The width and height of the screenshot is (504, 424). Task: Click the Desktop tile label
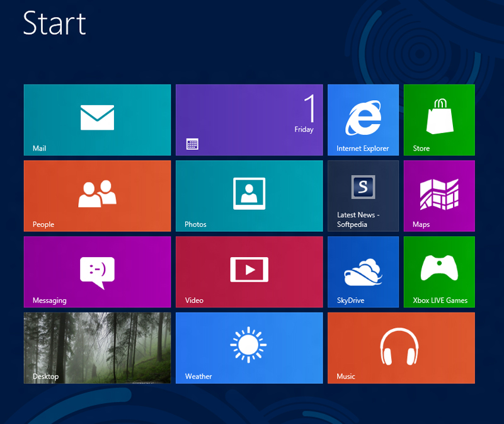point(45,376)
